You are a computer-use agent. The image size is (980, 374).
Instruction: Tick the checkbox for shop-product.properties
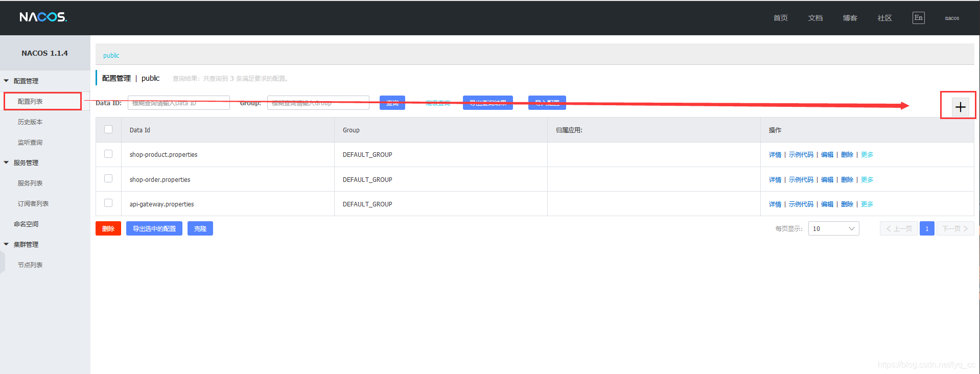point(108,154)
